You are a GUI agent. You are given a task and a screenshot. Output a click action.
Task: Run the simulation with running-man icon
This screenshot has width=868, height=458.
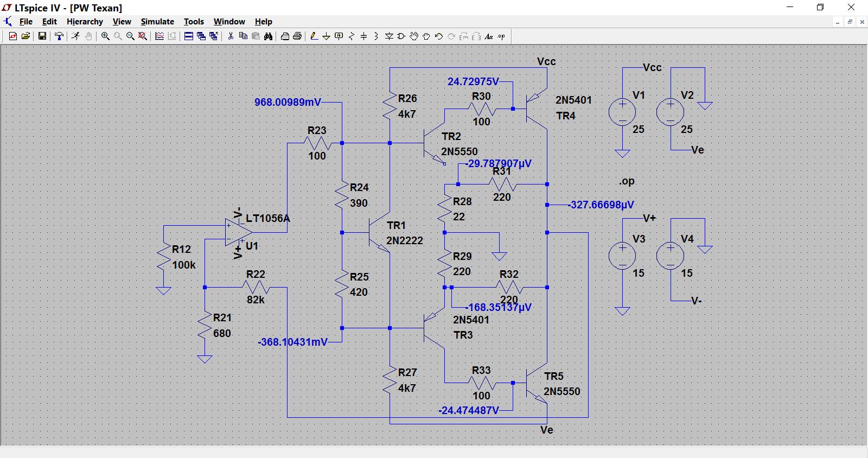[75, 36]
